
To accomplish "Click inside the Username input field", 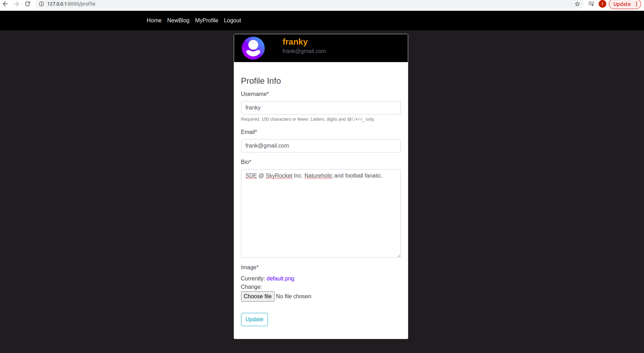I will (x=321, y=107).
